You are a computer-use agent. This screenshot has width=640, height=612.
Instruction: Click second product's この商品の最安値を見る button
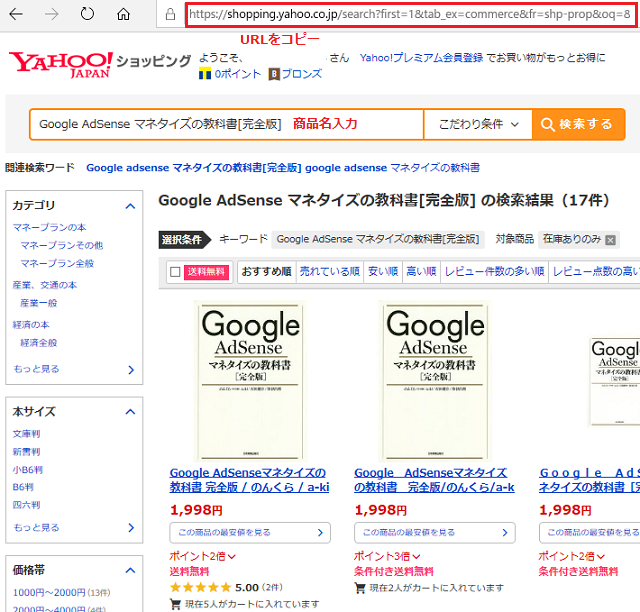435,533
